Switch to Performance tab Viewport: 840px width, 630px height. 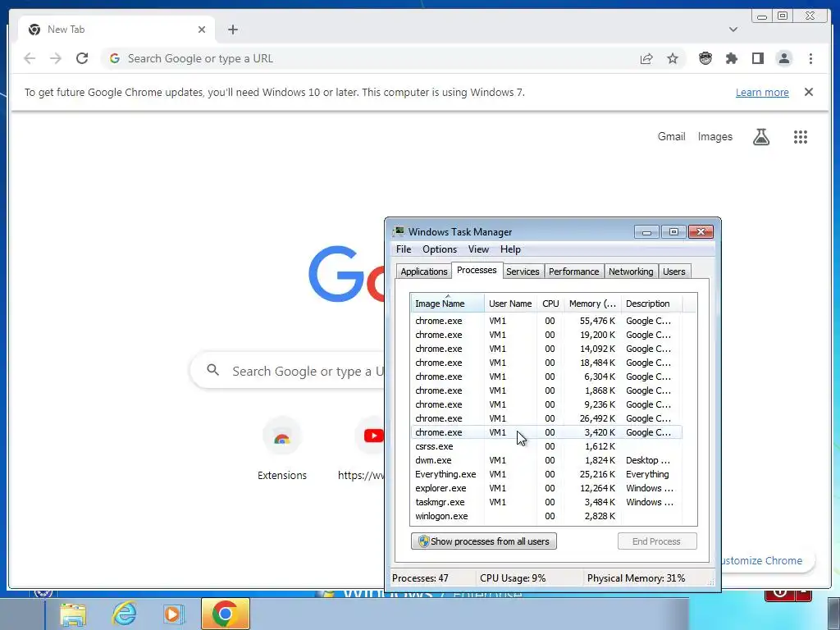point(573,272)
